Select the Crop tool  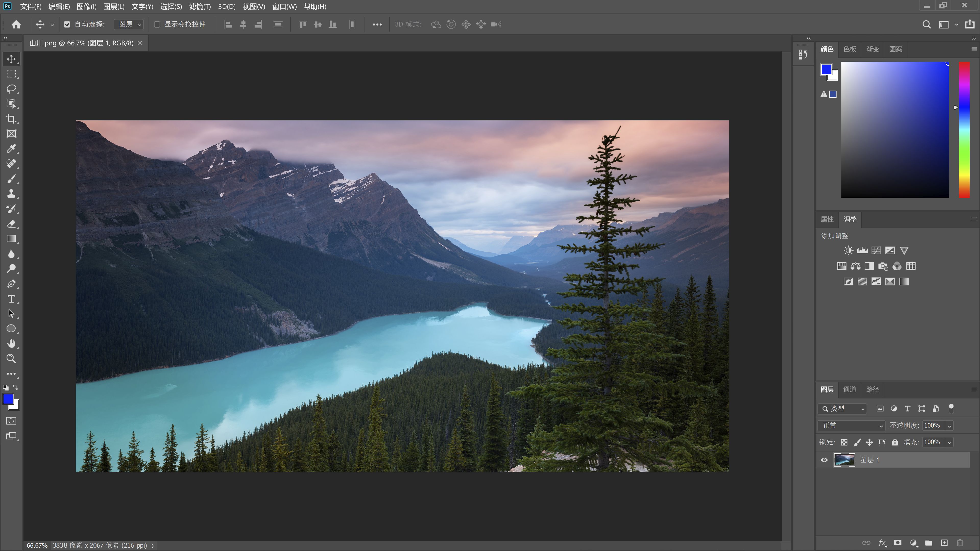click(11, 119)
